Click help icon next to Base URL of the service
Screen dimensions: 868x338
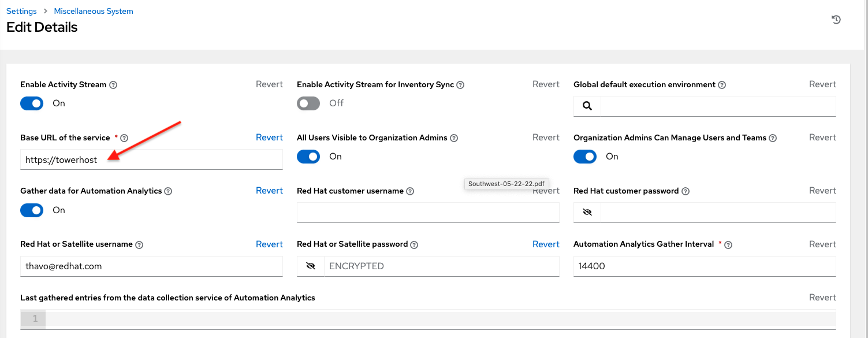[124, 138]
